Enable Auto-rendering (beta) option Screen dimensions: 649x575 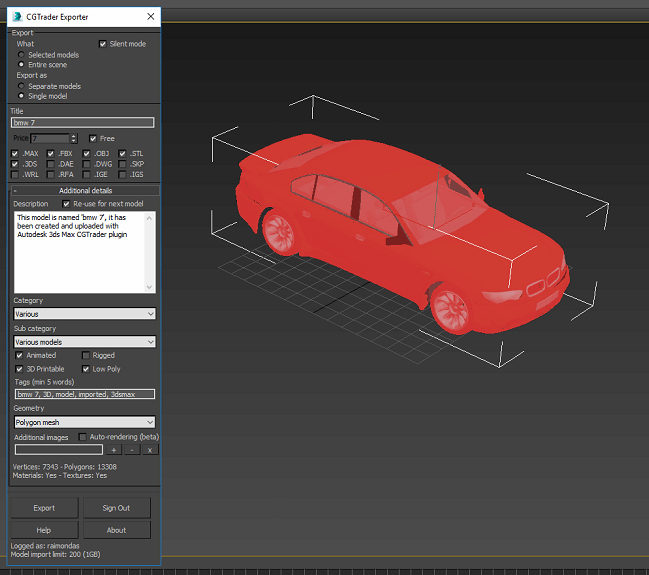click(x=83, y=437)
